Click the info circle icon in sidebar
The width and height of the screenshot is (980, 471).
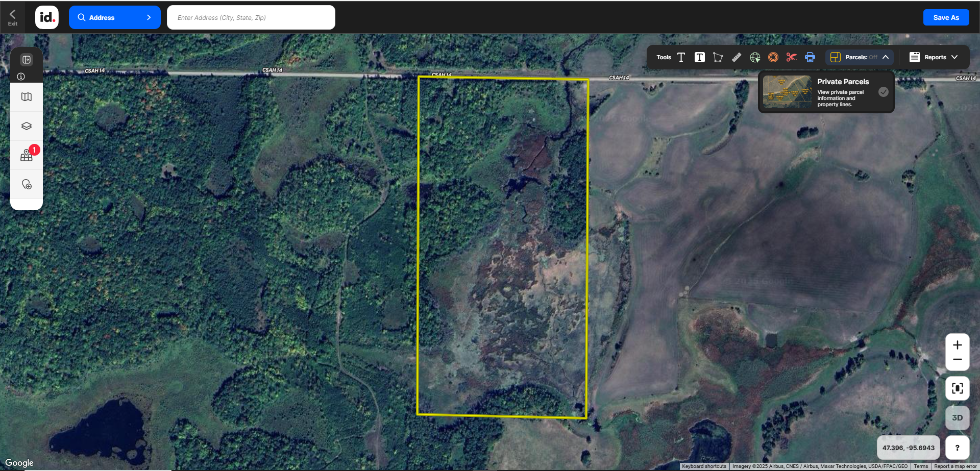pyautogui.click(x=21, y=77)
